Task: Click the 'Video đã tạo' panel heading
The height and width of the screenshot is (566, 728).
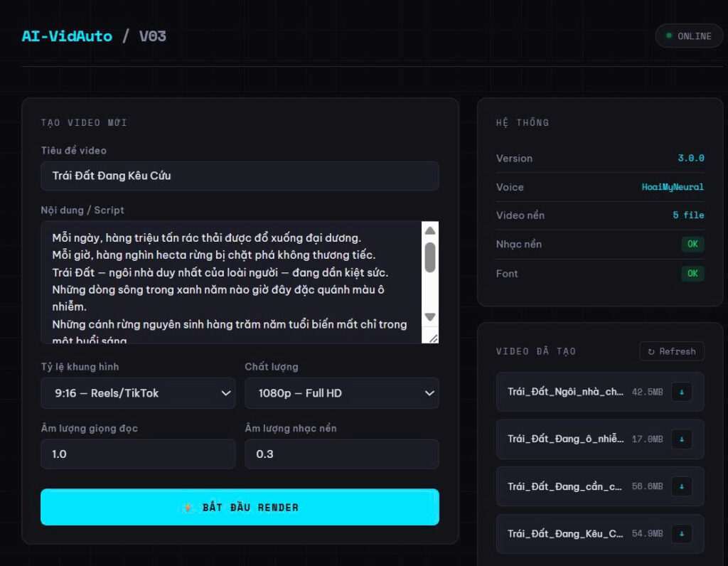Action: [x=536, y=351]
